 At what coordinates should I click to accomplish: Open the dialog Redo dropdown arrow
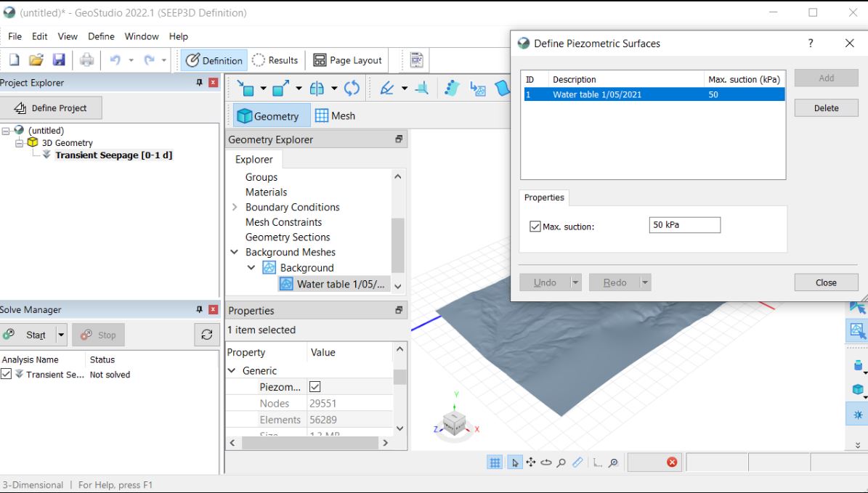tap(645, 282)
